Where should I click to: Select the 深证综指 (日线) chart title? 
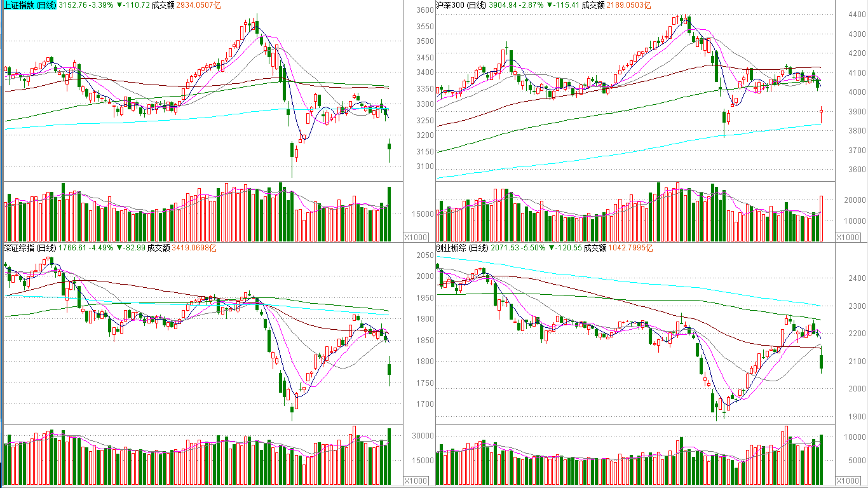tap(30, 248)
